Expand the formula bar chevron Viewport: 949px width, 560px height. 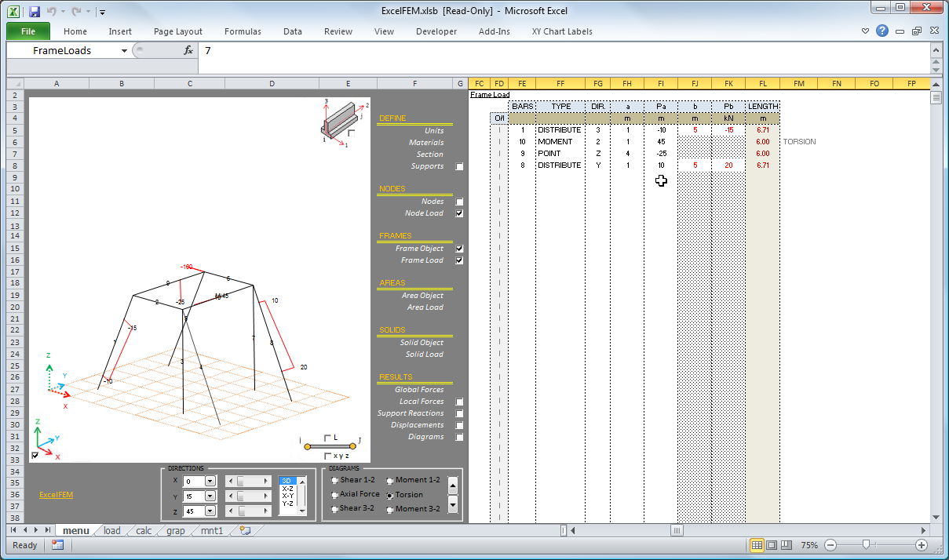(x=936, y=49)
